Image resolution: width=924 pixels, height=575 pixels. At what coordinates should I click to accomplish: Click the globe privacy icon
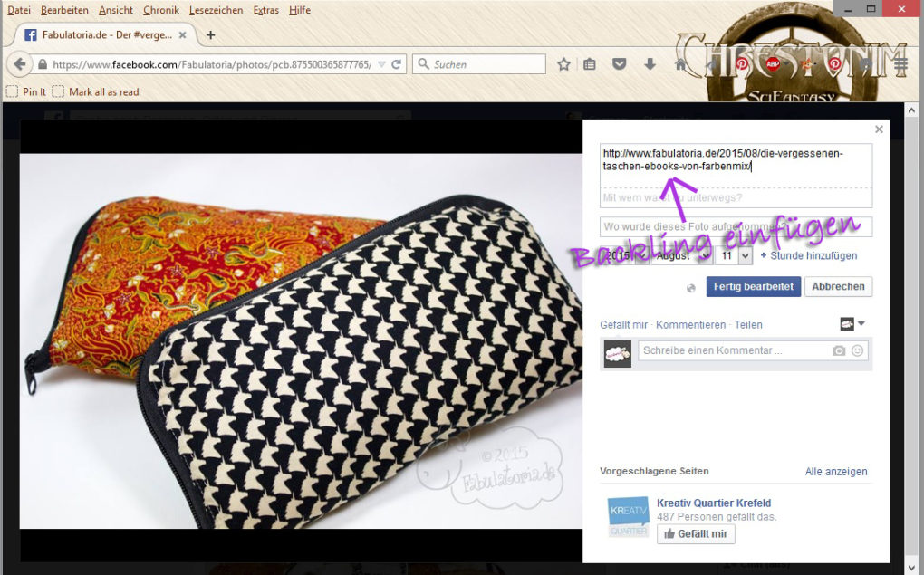(692, 287)
